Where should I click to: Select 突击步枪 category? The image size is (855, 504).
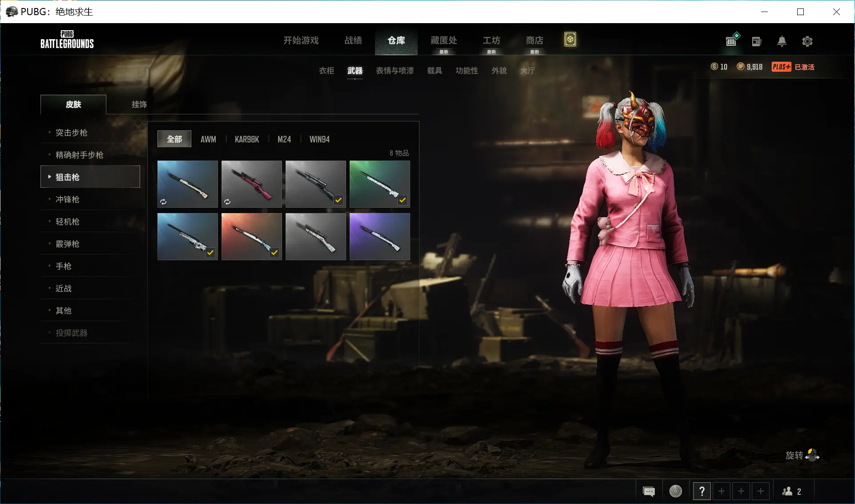90,133
